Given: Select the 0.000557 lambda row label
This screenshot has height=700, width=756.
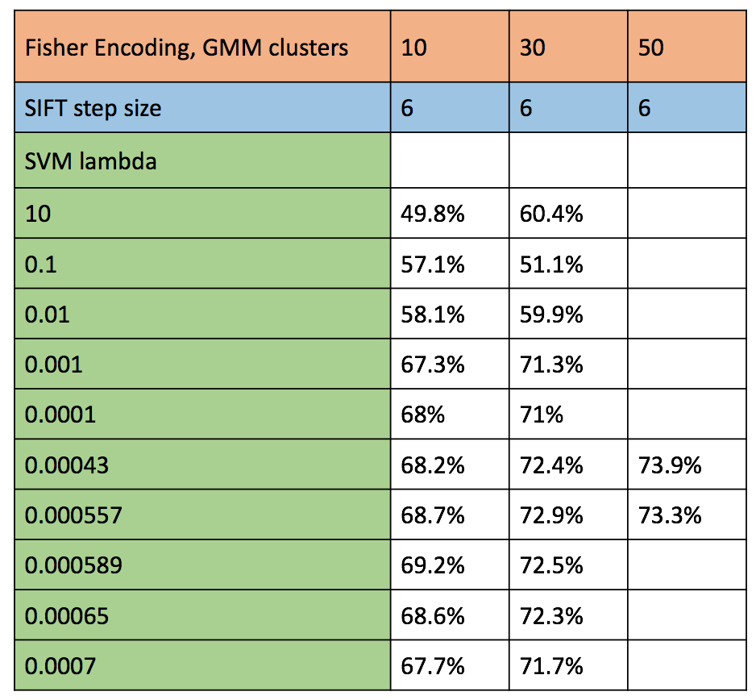Looking at the screenshot, I should 73,515.
